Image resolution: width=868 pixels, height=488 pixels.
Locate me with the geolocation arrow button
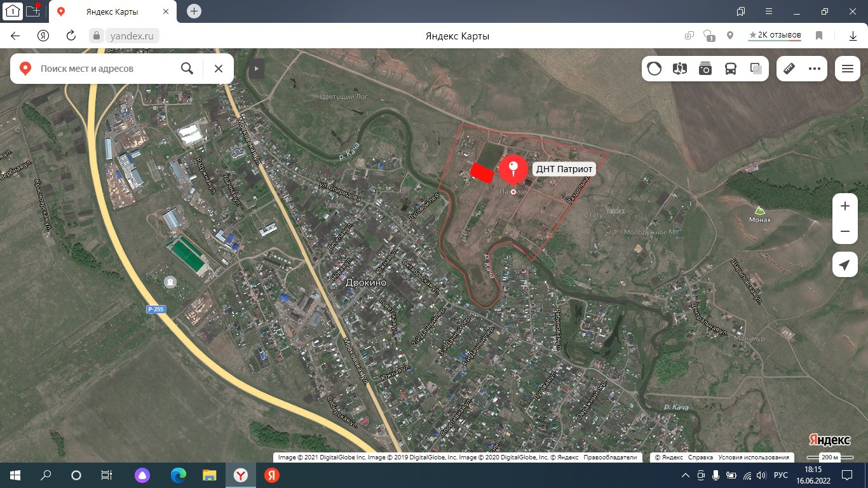[x=845, y=265]
